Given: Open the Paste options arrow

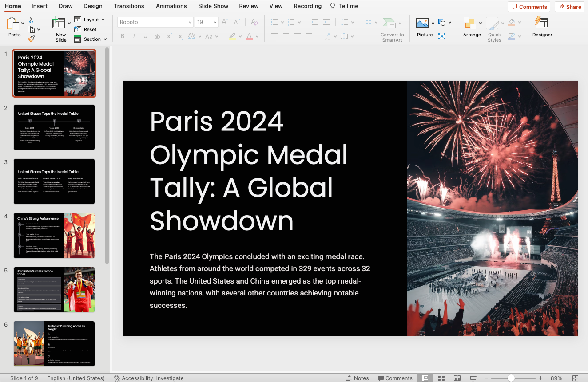Looking at the screenshot, I should point(23,23).
